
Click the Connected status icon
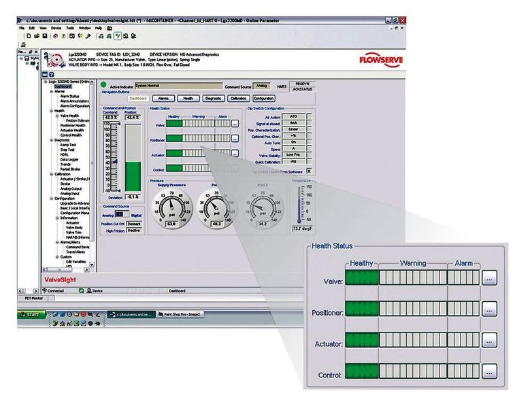44,290
